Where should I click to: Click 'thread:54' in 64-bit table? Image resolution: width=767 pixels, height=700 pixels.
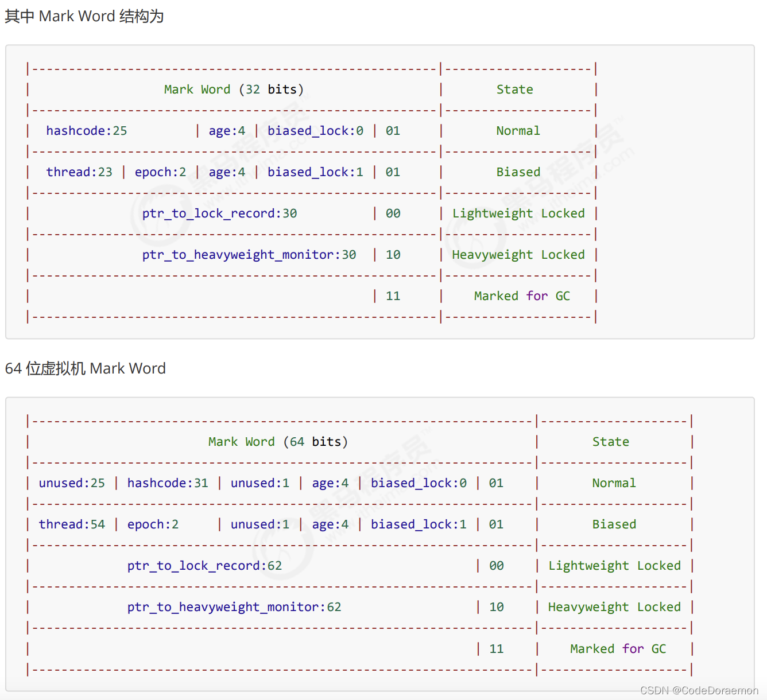pos(72,524)
